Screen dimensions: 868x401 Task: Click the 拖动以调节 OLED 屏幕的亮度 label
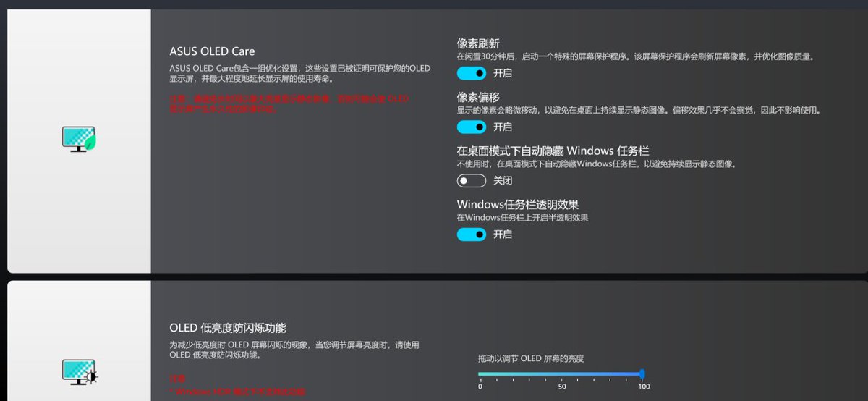pyautogui.click(x=531, y=358)
